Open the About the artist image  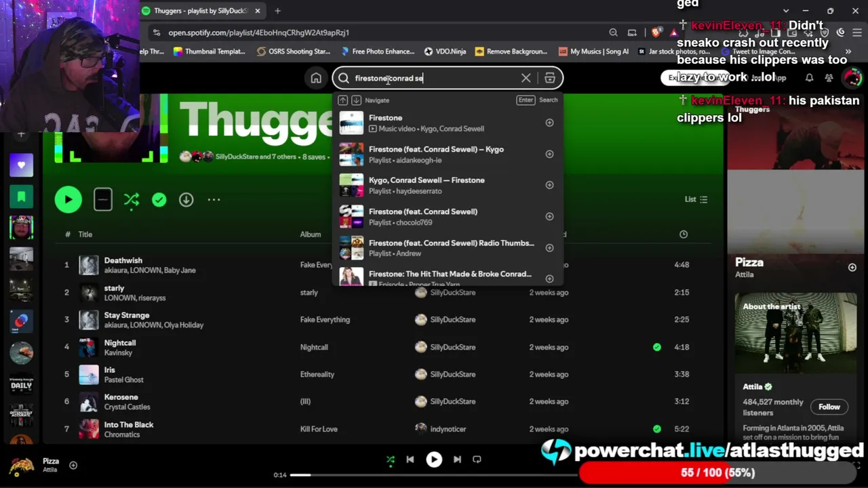pyautogui.click(x=795, y=333)
